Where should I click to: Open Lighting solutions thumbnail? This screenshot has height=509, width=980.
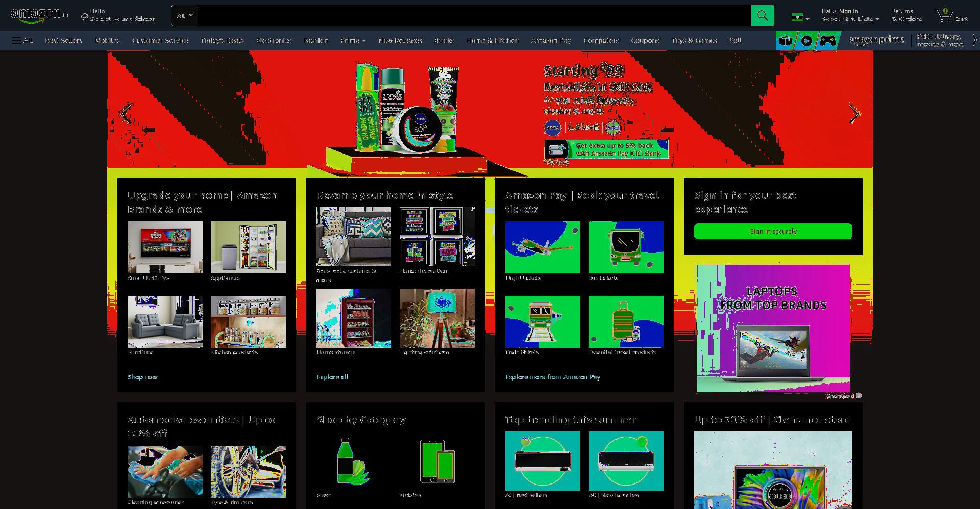437,318
